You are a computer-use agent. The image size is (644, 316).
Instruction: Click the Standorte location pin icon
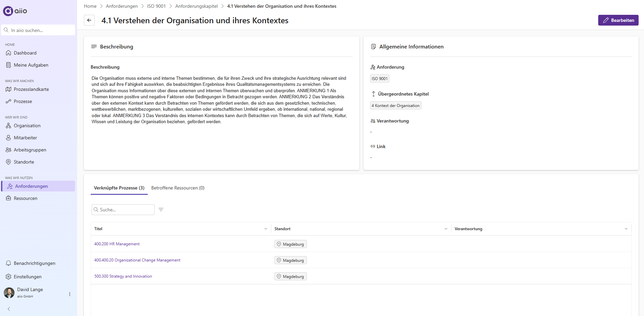pos(8,162)
